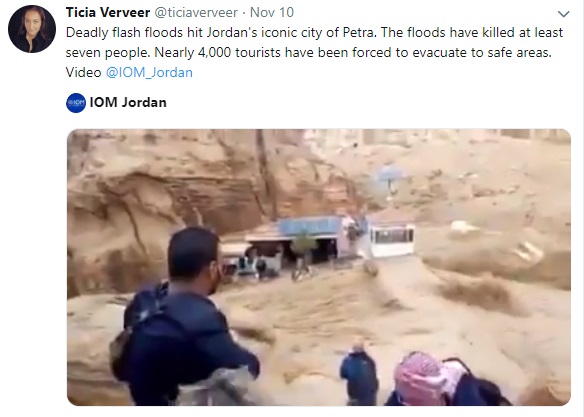Play the embedded flood video
This screenshot has height=417, width=584.
[x=319, y=267]
